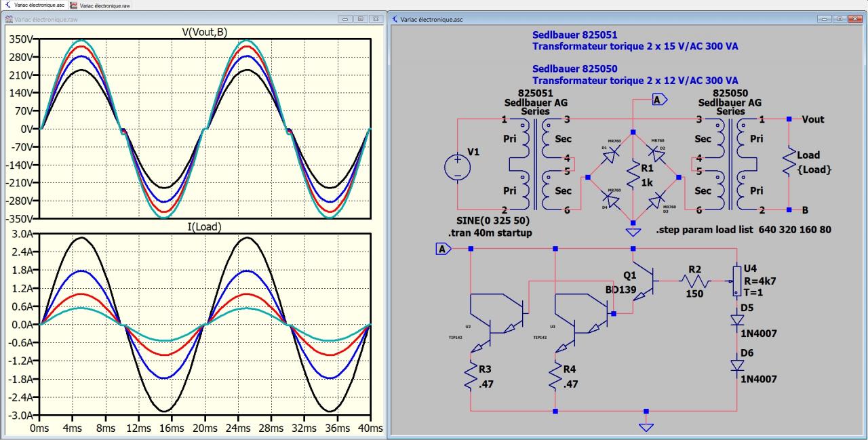This screenshot has height=440, width=868.
Task: Click the T=1 wiper parameter
Action: (x=753, y=294)
